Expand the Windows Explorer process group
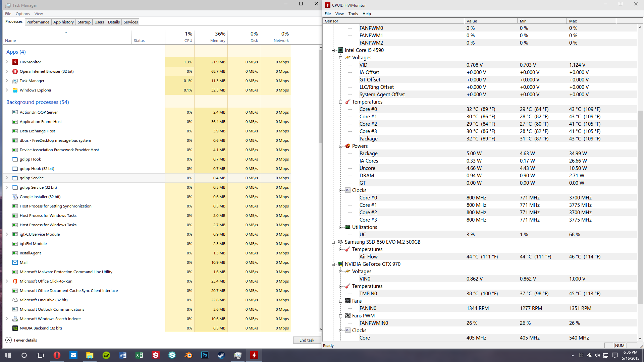 7,90
